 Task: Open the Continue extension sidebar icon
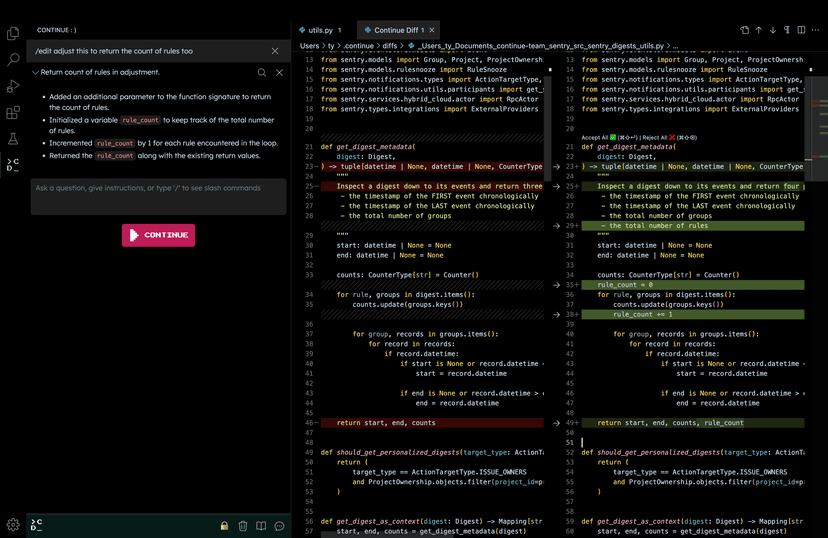pos(13,165)
